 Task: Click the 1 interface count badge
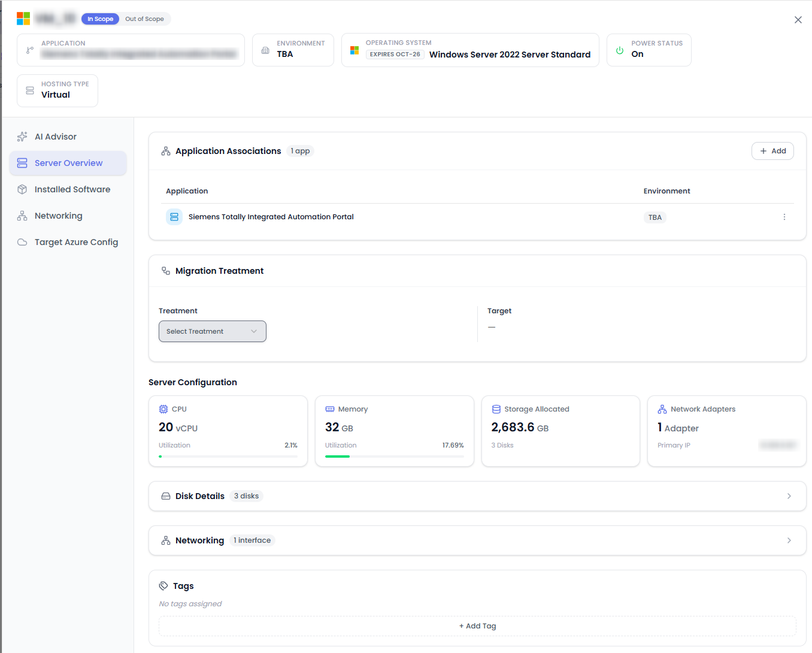(252, 540)
